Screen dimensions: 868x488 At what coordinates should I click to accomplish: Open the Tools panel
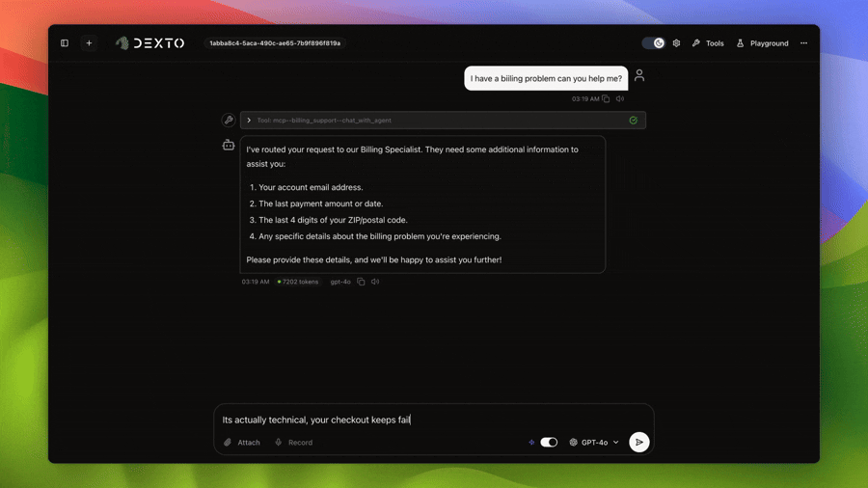click(x=708, y=43)
